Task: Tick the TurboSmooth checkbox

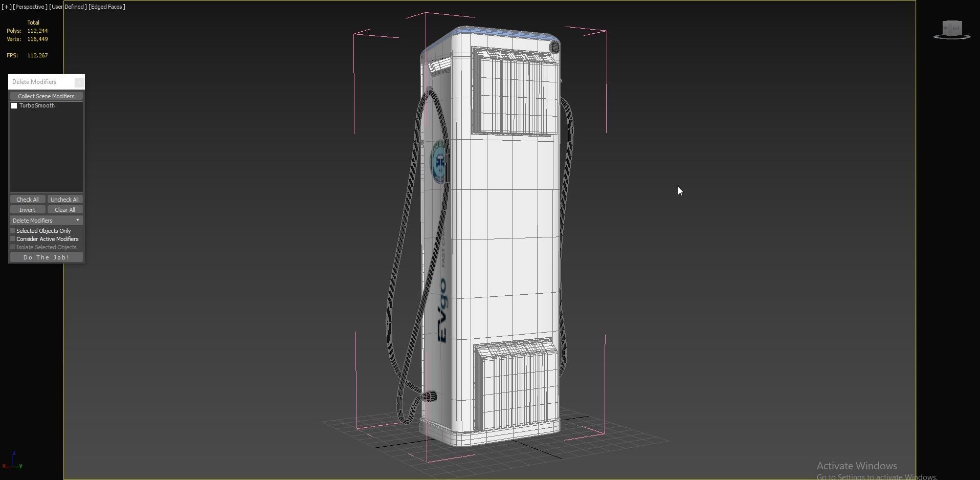Action: (x=14, y=106)
